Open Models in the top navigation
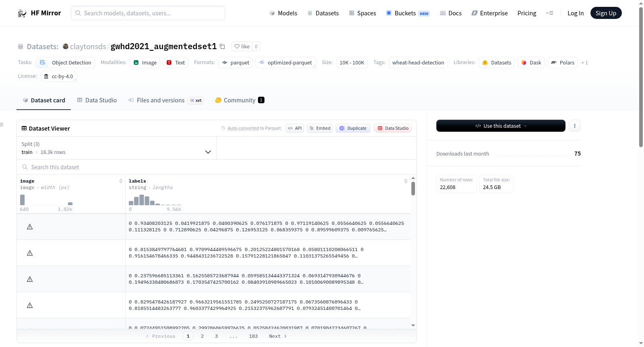Image resolution: width=644 pixels, height=347 pixels. [x=283, y=13]
